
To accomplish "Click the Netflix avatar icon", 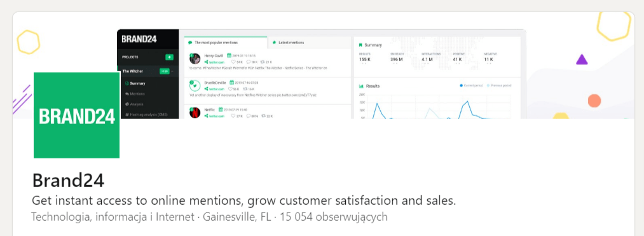I will (x=195, y=113).
